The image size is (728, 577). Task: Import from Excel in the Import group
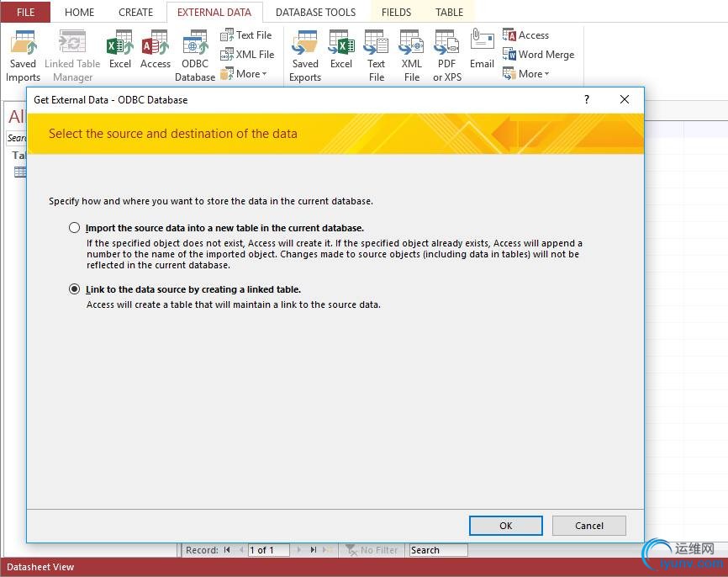pos(119,50)
